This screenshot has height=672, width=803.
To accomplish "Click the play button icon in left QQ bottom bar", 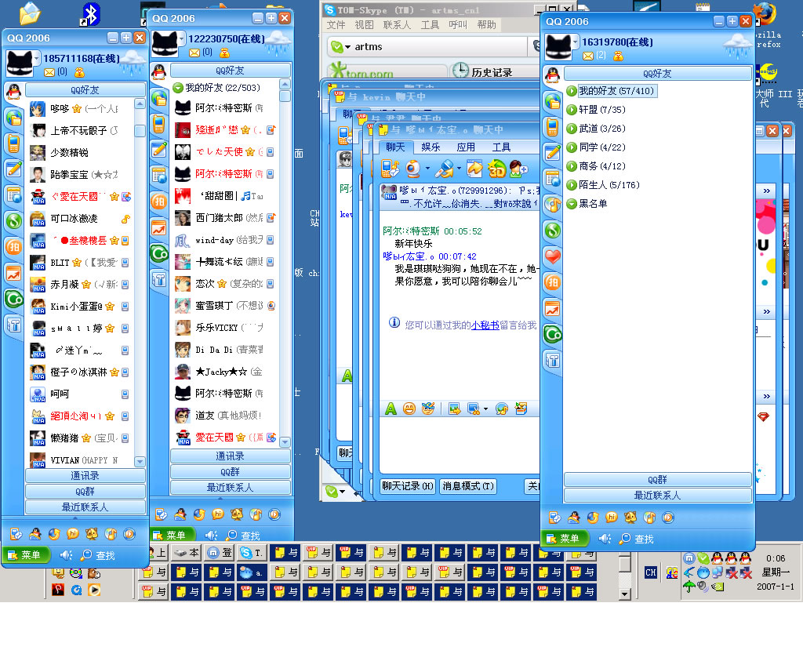I will (x=129, y=534).
